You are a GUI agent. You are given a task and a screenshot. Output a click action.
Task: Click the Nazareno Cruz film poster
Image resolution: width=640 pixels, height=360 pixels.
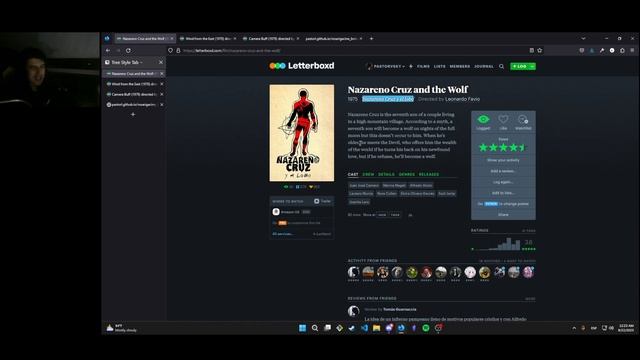tap(302, 133)
